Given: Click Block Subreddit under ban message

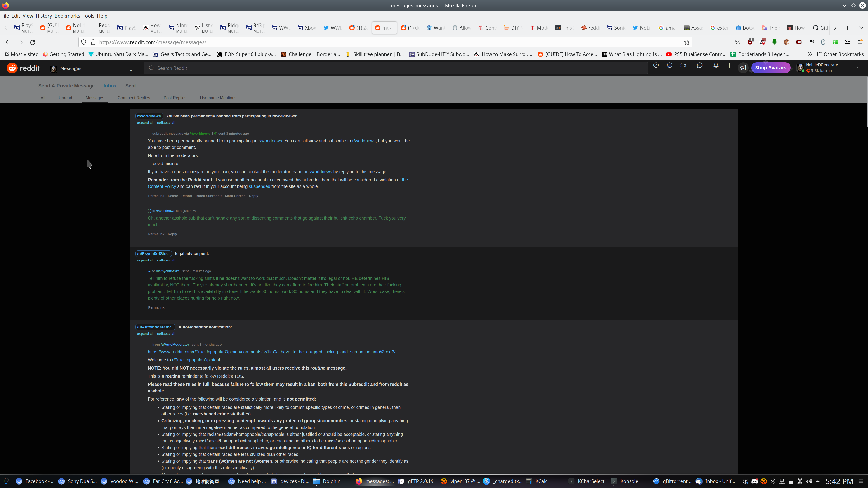Looking at the screenshot, I should pos(209,196).
